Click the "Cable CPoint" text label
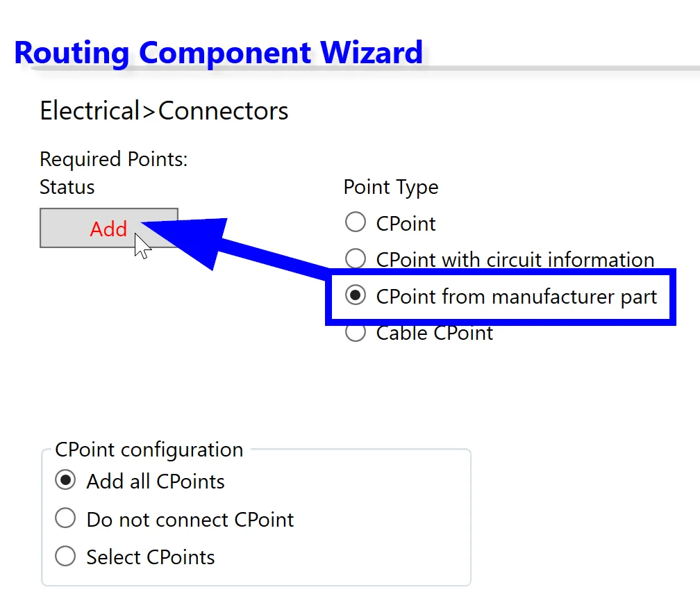 [435, 333]
